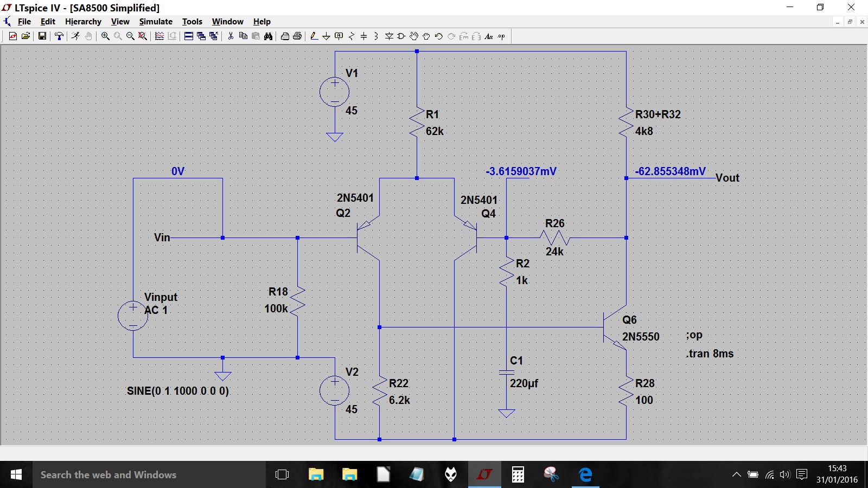Open the Calculator from the taskbar
This screenshot has width=868, height=488.
(x=518, y=474)
